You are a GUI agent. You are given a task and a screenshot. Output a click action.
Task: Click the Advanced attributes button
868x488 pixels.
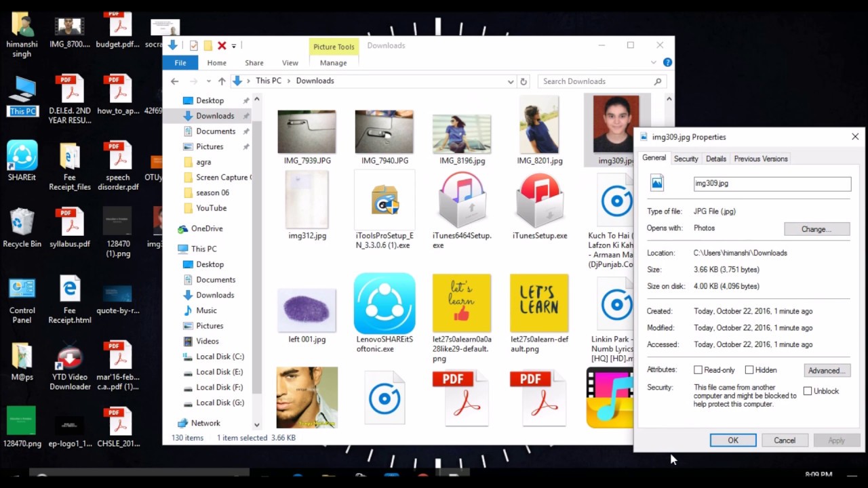point(826,370)
